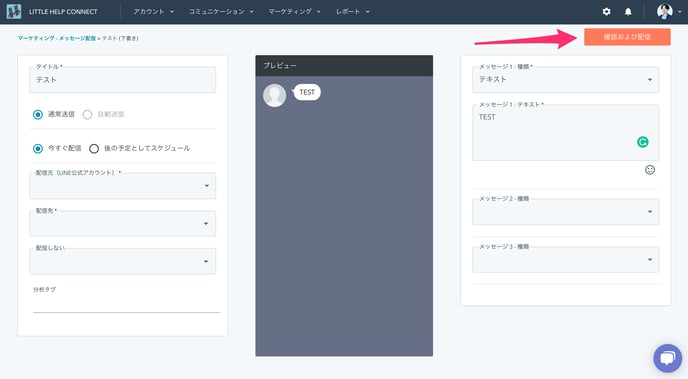Click the Little Help Connect logo icon
Screen dimensions: 688x379
click(14, 11)
